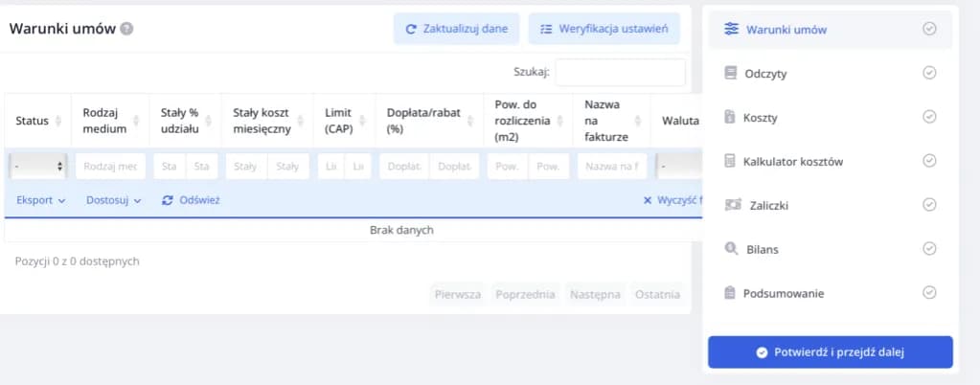Focus the first Limit (CAP) filter field
Viewport: 980px width, 385px height.
[x=330, y=167]
